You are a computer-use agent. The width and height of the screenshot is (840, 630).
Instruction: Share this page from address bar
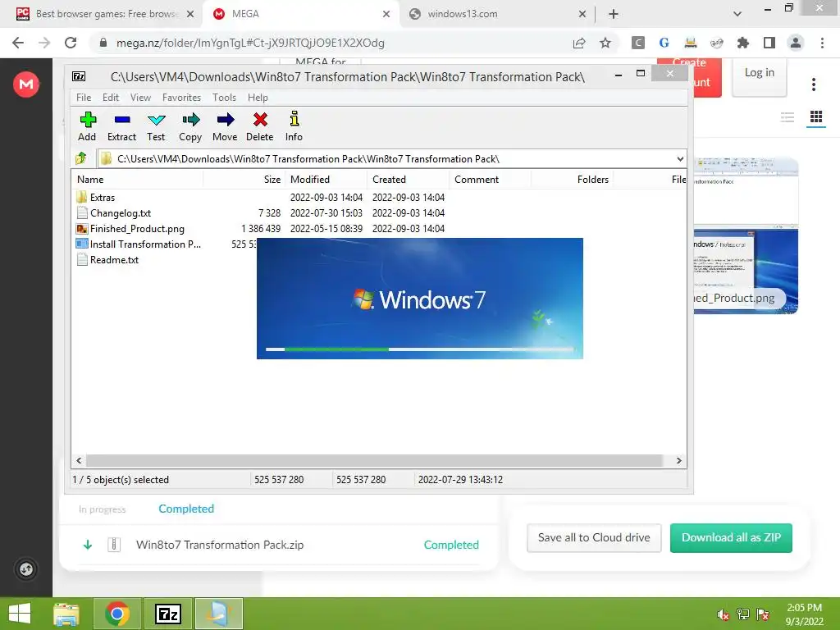coord(579,43)
